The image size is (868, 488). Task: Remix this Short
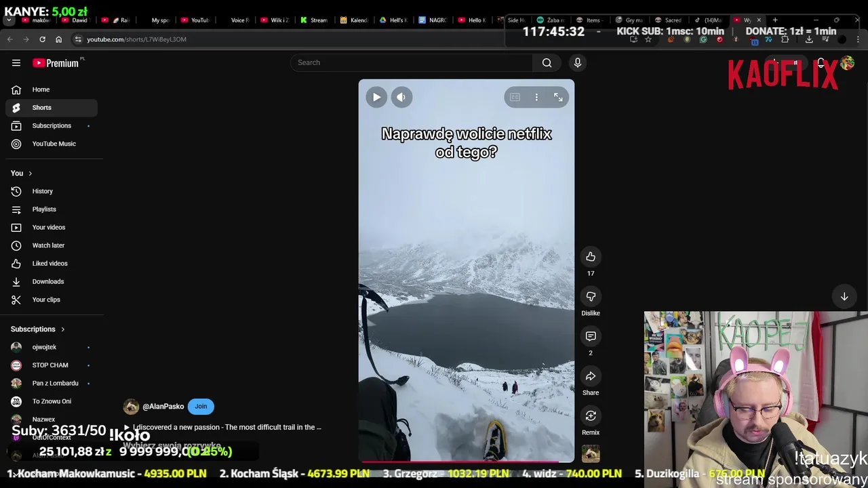[591, 415]
